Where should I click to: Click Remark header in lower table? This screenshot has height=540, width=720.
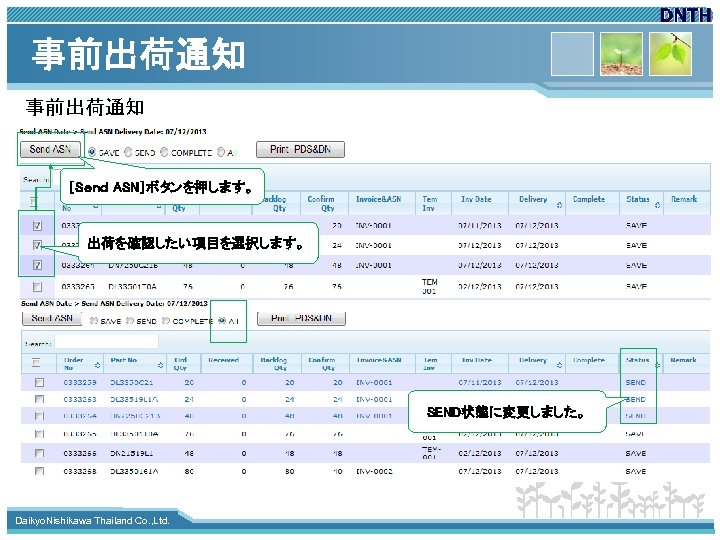click(683, 360)
